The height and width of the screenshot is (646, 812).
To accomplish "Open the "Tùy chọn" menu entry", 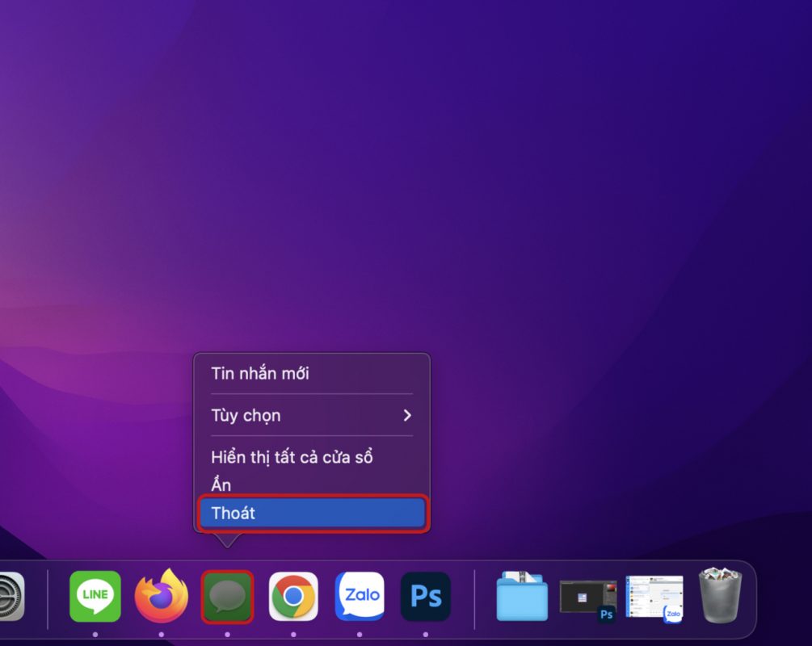I will click(246, 415).
